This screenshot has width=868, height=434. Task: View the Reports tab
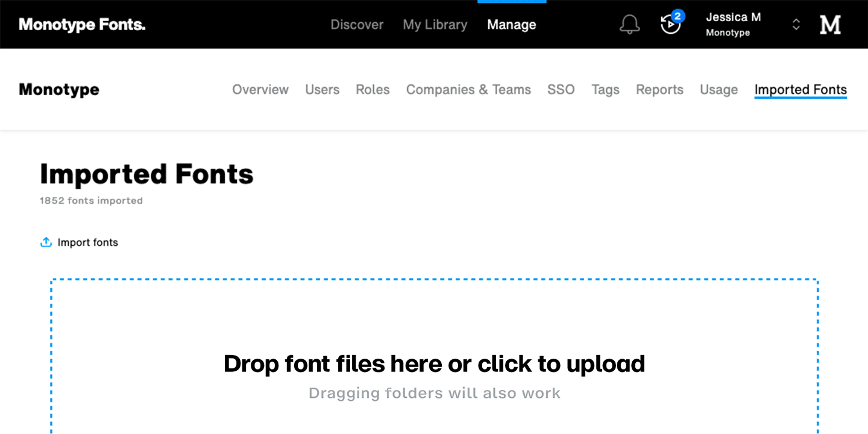[659, 90]
